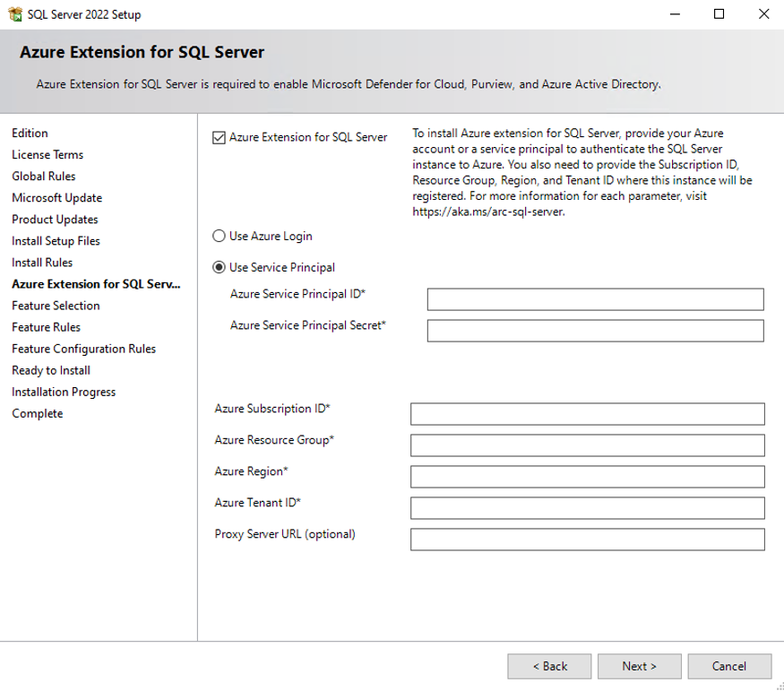The image size is (784, 691).
Task: Go back with the Back button
Action: (x=549, y=667)
